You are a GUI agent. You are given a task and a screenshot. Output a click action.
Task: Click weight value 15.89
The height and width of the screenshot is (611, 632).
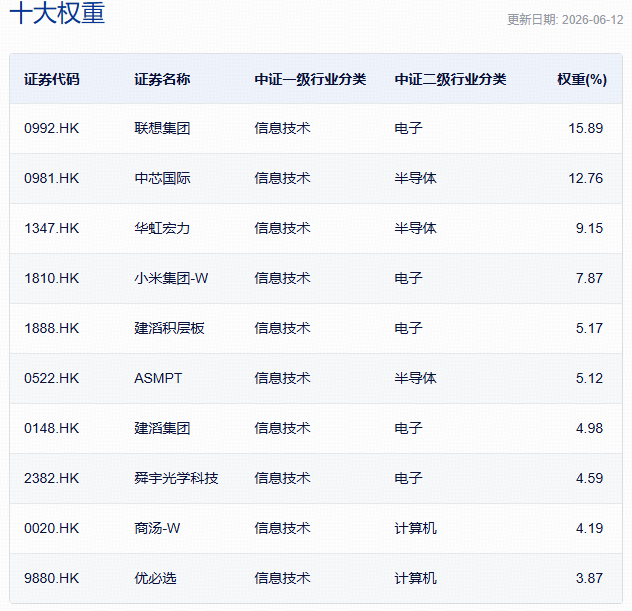click(x=586, y=129)
